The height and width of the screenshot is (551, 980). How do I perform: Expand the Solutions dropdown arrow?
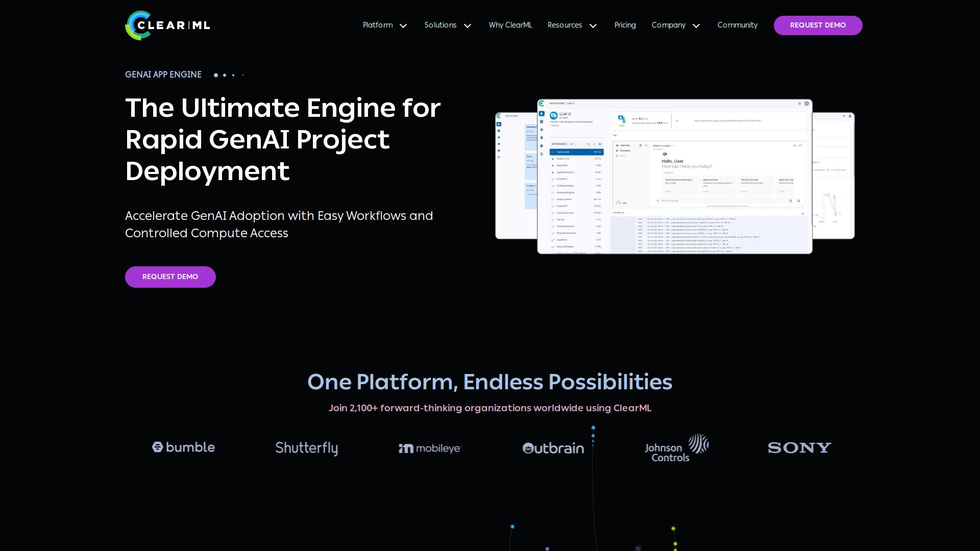point(468,26)
